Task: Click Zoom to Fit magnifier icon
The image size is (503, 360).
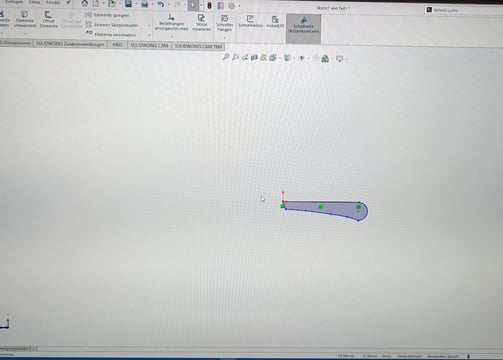Action: [226, 57]
